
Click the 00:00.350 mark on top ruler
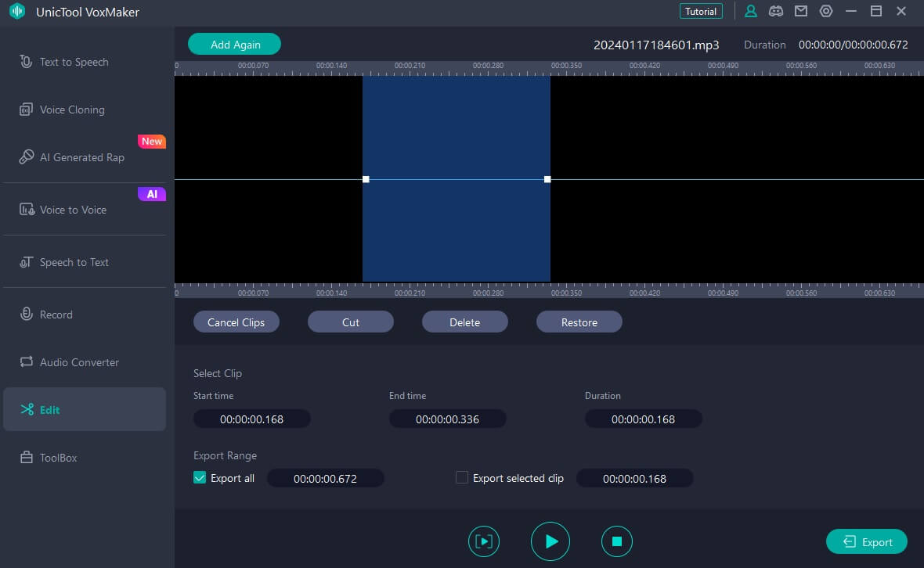(x=566, y=66)
